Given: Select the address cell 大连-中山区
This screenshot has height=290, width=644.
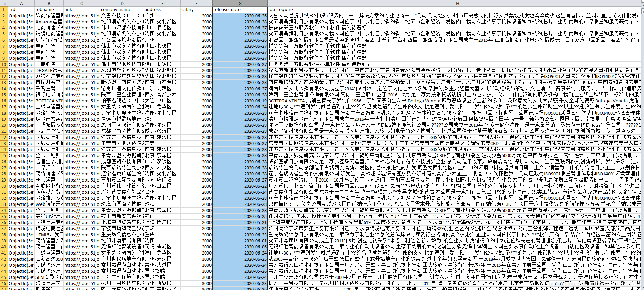Looking at the screenshot, I should [x=162, y=101].
